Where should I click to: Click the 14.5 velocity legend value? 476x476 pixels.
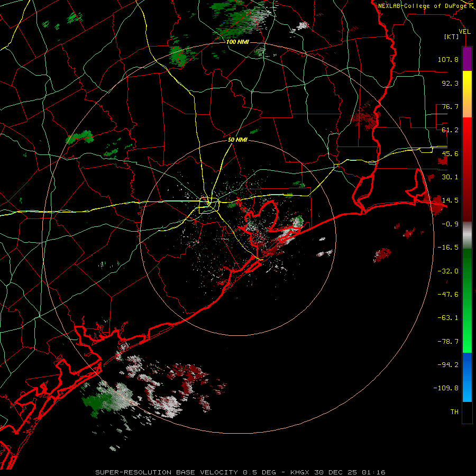[450, 200]
